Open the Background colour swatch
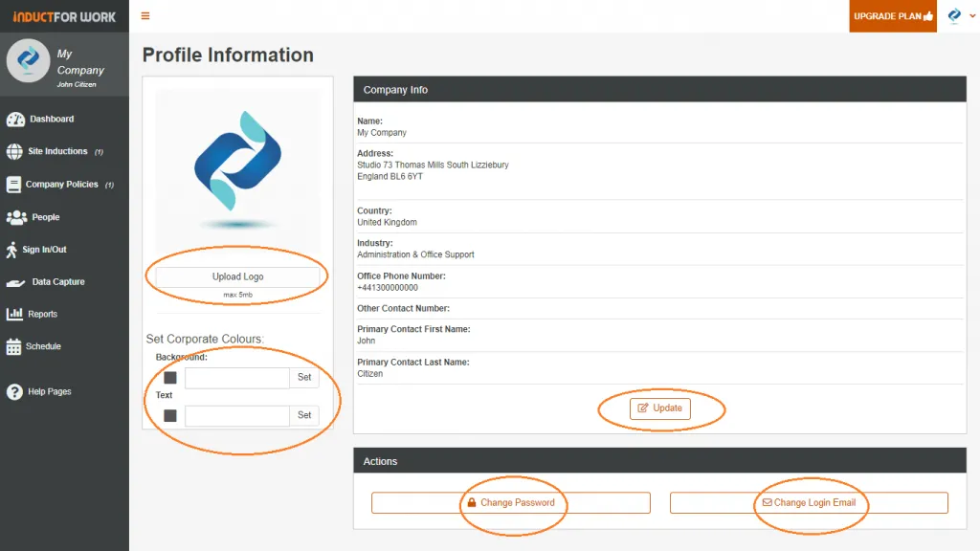This screenshot has width=980, height=551. pos(170,378)
